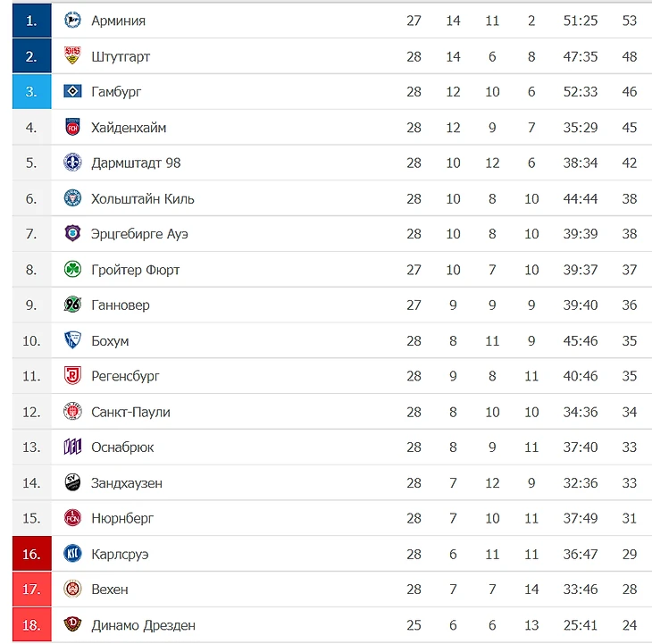Viewport: 652px width, 644px height.
Task: Click the Karlsruhe KSC logo icon
Action: coord(72,554)
